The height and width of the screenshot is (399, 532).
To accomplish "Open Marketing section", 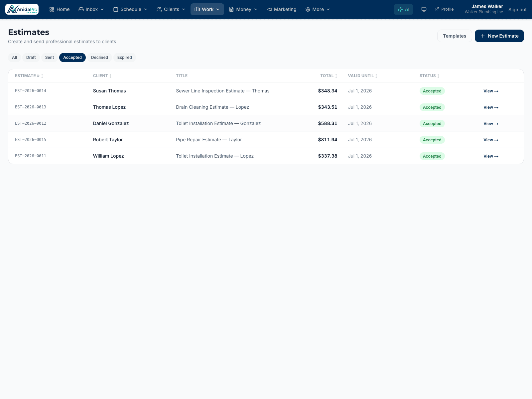I will [x=282, y=9].
